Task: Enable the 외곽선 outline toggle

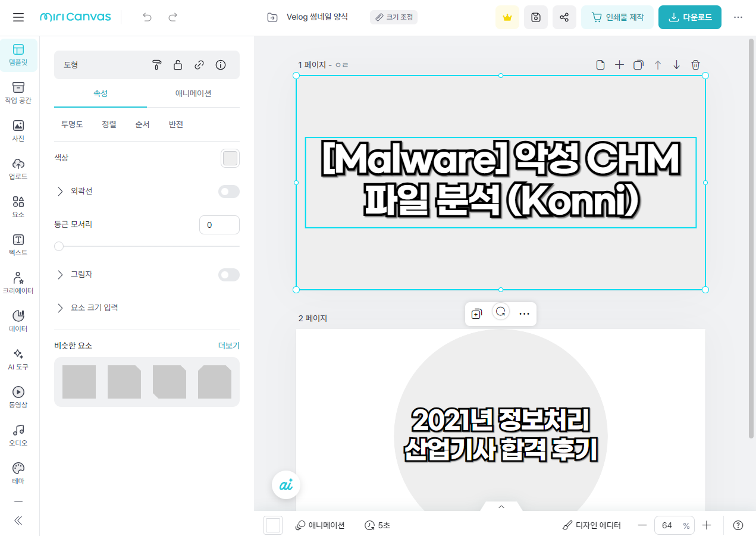Action: 228,191
